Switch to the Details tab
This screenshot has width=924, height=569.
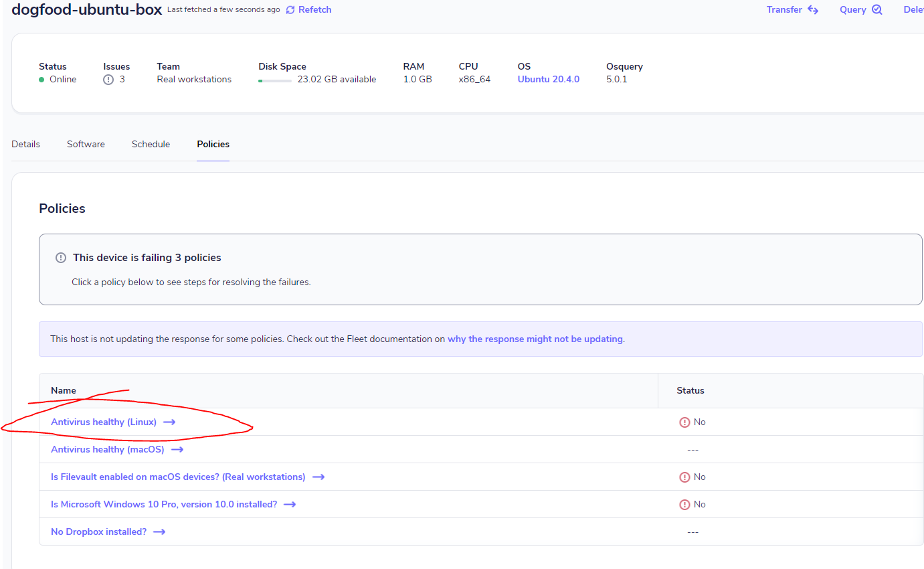coord(25,144)
